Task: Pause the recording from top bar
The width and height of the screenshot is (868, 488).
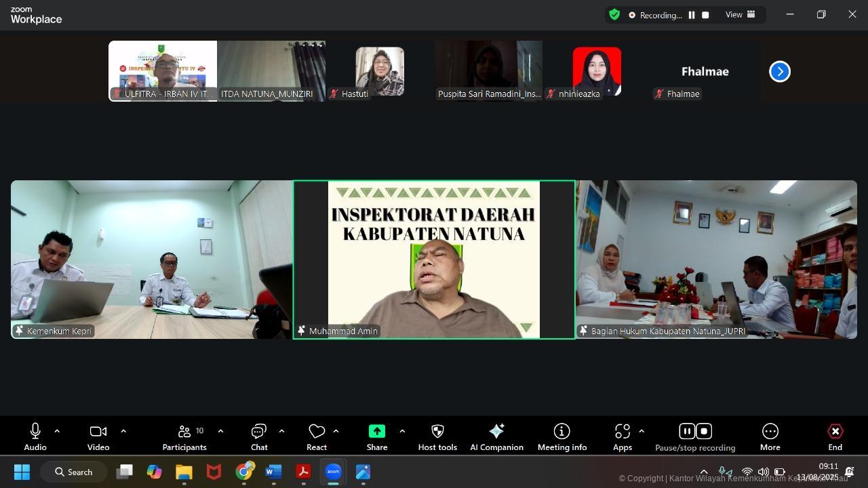Action: [x=692, y=15]
